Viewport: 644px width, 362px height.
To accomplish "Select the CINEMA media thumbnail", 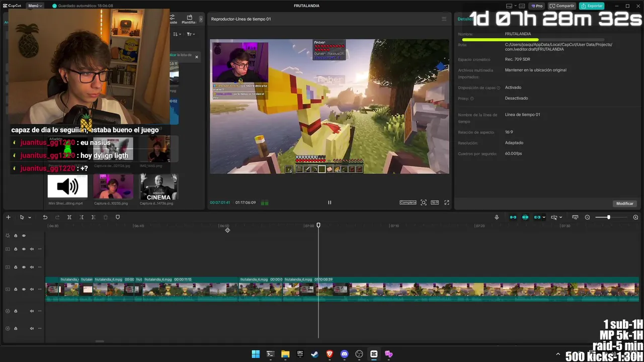I will (158, 187).
